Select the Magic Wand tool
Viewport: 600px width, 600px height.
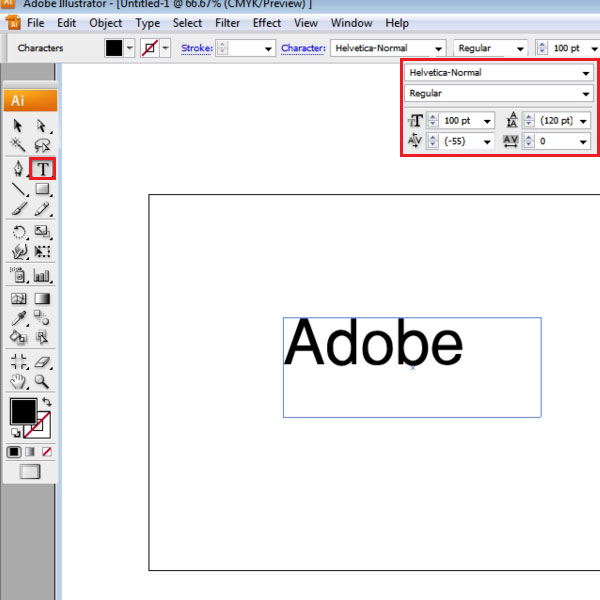[x=18, y=145]
